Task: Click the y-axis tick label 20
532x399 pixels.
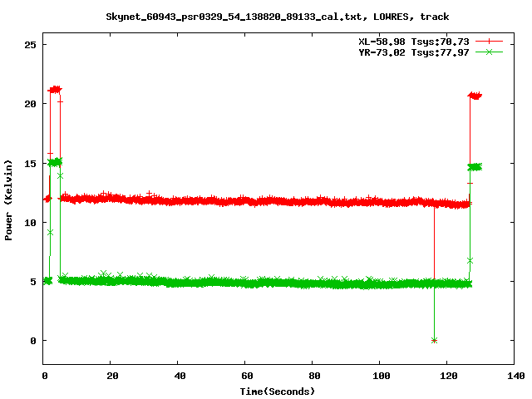Action: [x=31, y=104]
